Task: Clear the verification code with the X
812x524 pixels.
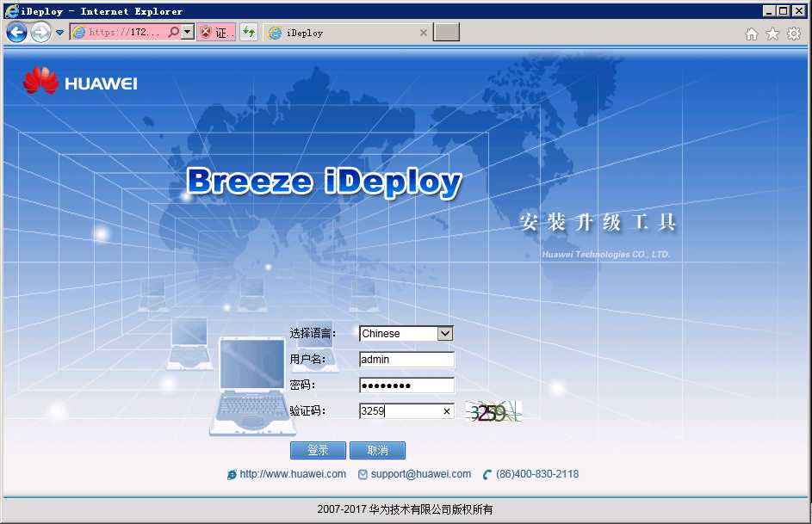Action: coord(446,411)
